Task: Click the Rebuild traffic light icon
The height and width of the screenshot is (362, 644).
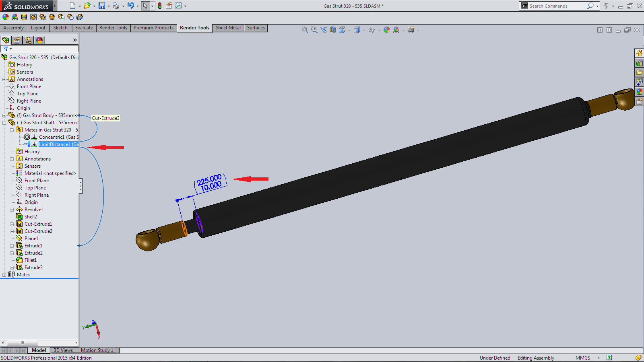Action: 160,6
